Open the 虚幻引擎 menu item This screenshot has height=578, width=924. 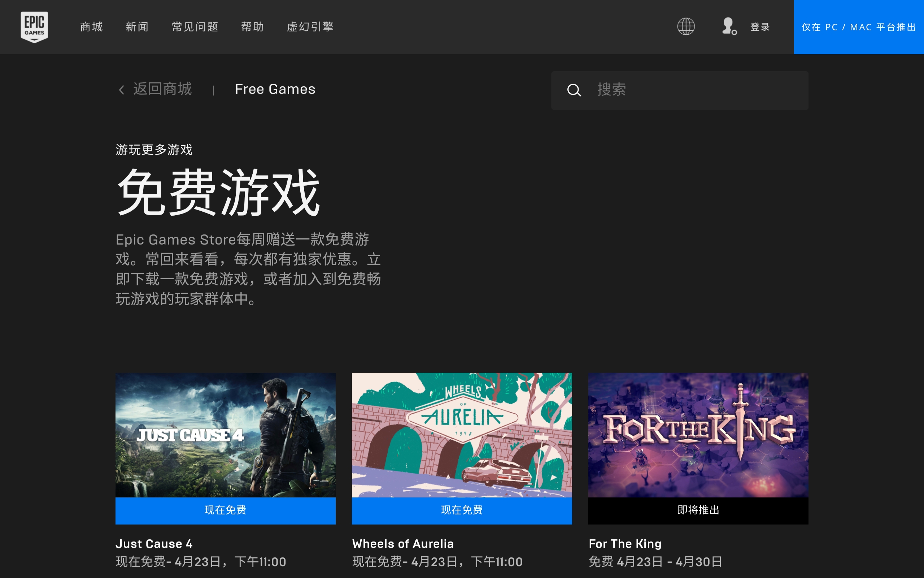pyautogui.click(x=310, y=27)
